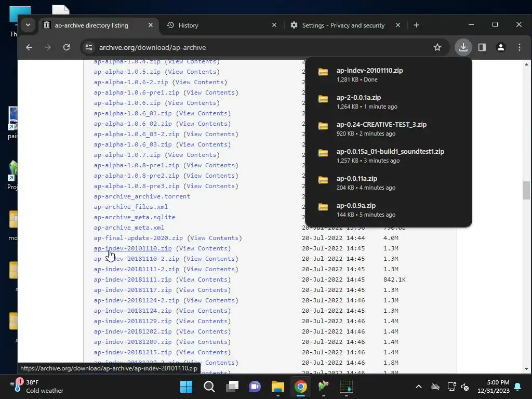This screenshot has width=532, height=399.
Task: Open the tab search dropdown
Action: point(28,25)
